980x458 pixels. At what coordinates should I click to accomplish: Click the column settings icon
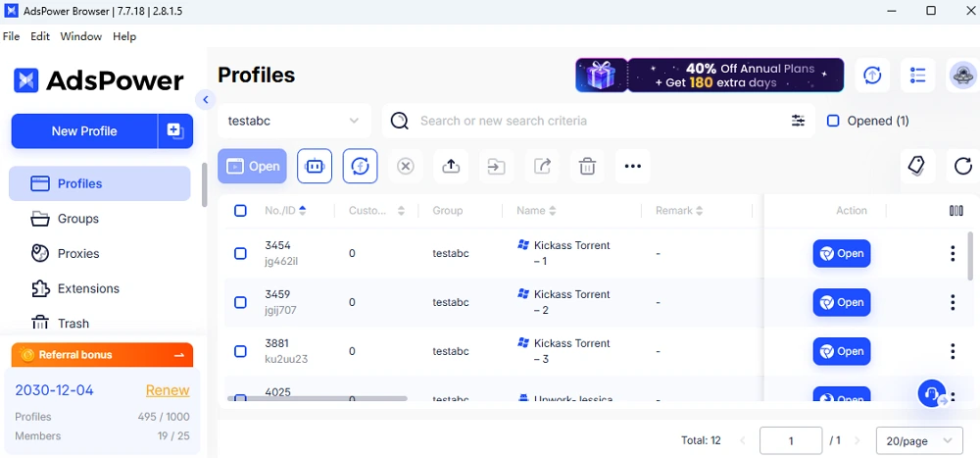coord(956,211)
